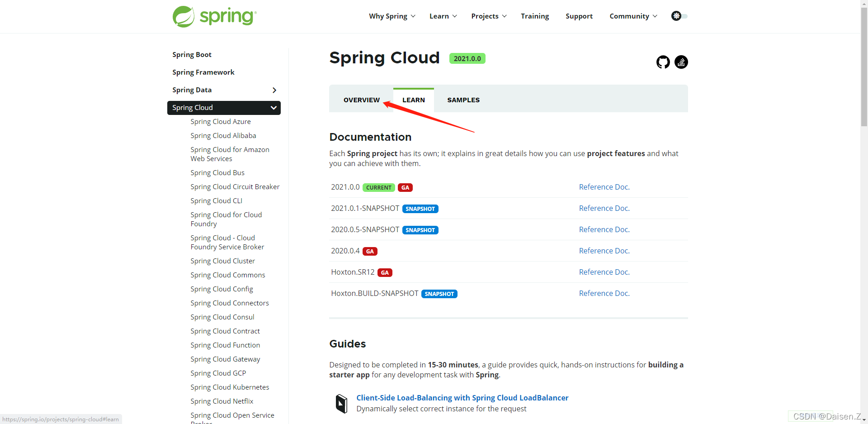868x424 pixels.
Task: Click the page vertical scrollbar thumb
Action: tap(864, 67)
